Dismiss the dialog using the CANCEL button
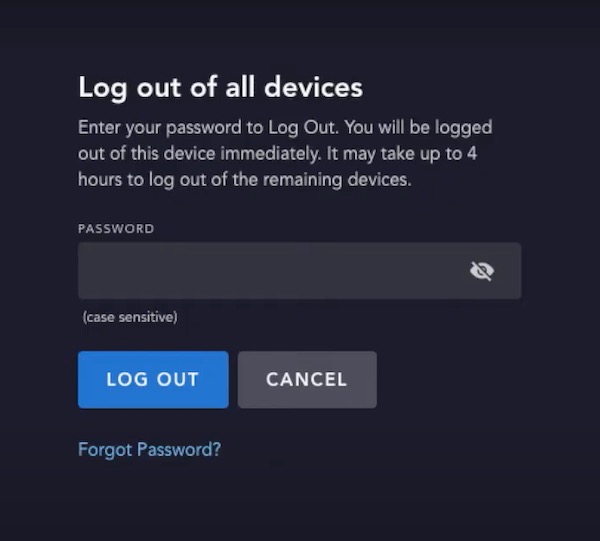The width and height of the screenshot is (600, 541). (x=307, y=380)
